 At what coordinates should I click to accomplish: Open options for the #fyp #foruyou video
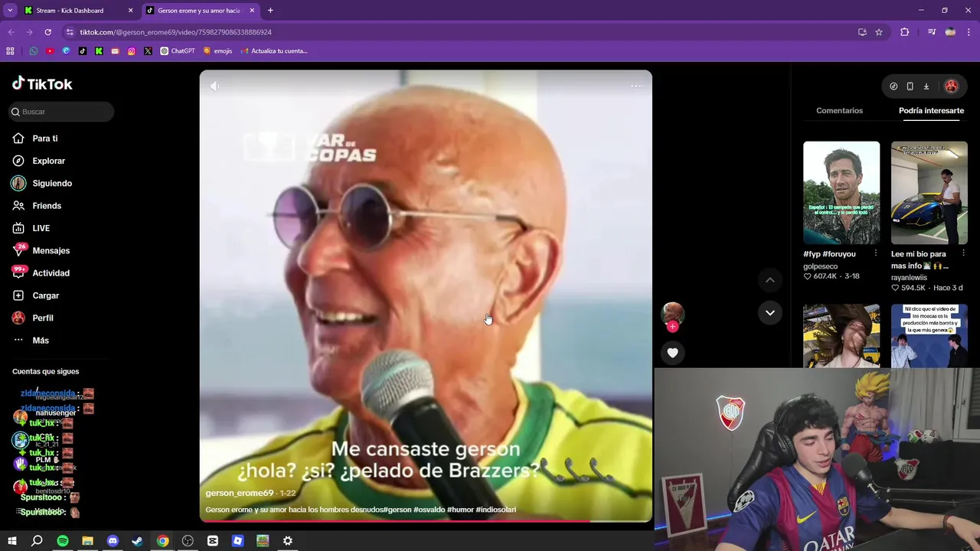pos(876,253)
